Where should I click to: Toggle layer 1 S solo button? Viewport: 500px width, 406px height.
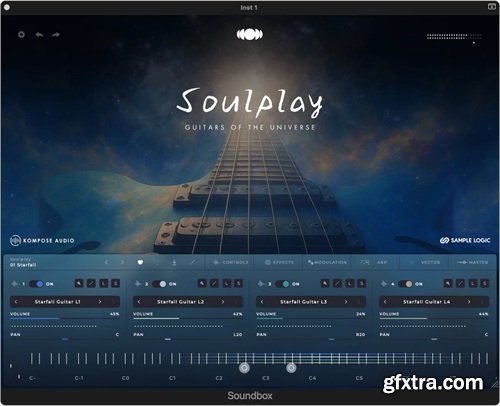click(x=115, y=283)
